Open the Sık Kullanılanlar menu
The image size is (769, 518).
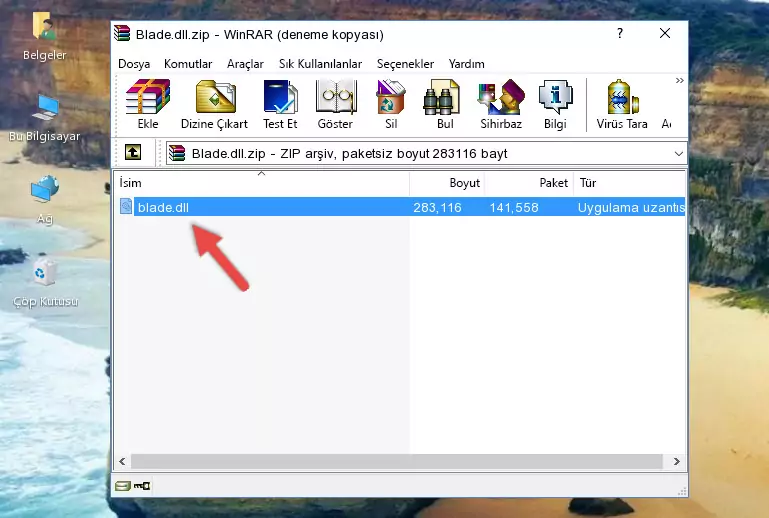pos(320,64)
